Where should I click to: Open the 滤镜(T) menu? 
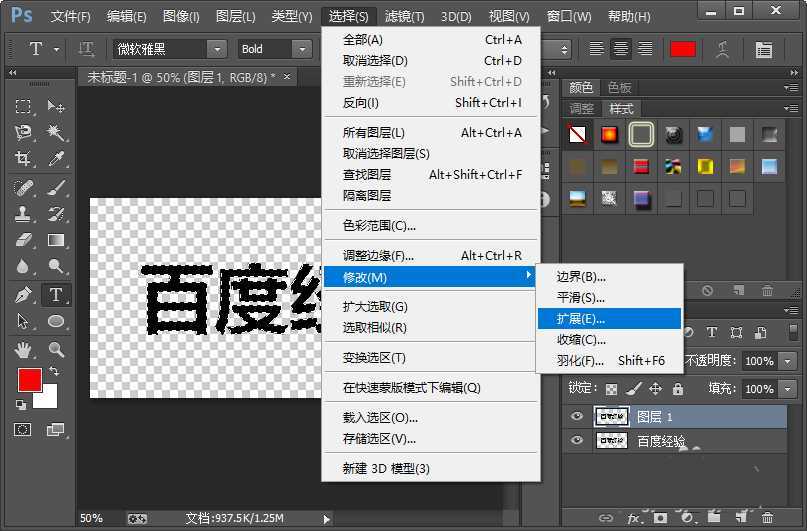point(404,17)
